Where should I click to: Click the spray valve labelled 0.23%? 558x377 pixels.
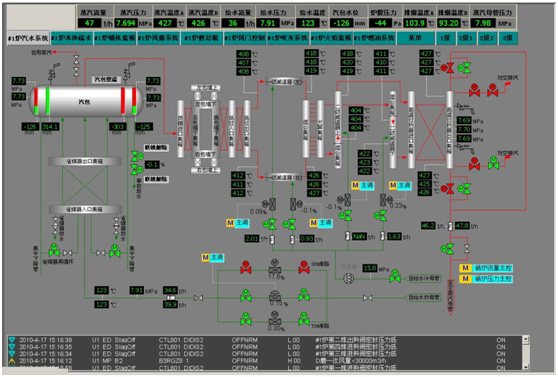384,199
